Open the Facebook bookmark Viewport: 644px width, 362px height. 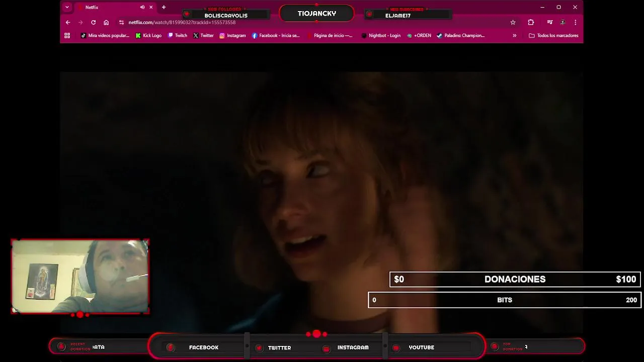tap(276, 35)
